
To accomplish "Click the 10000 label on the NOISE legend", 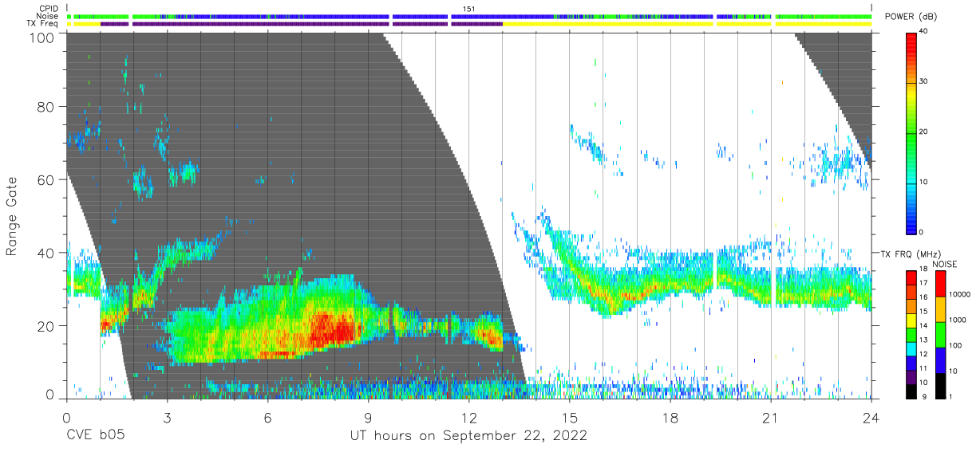I will 958,294.
